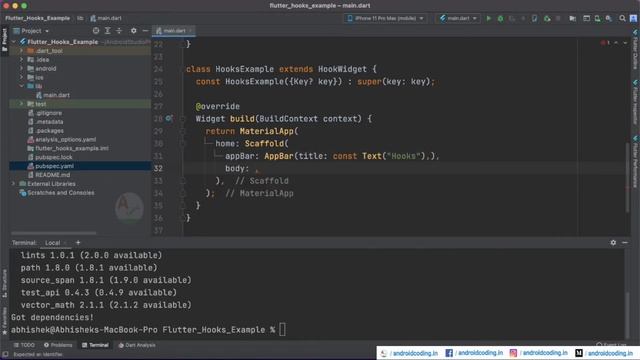The width and height of the screenshot is (640, 360).
Task: Select the Local terminal tab
Action: [x=52, y=242]
